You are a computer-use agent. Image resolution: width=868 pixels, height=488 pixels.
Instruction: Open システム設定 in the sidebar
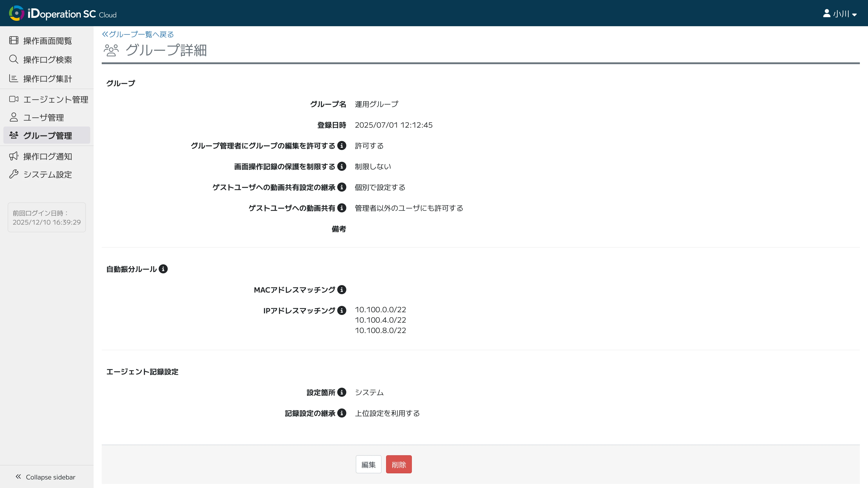(47, 174)
